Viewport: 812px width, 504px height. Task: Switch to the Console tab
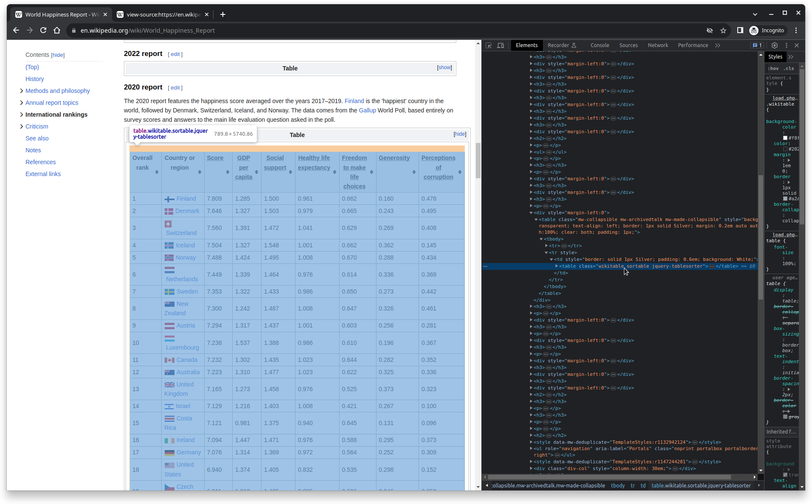(599, 45)
